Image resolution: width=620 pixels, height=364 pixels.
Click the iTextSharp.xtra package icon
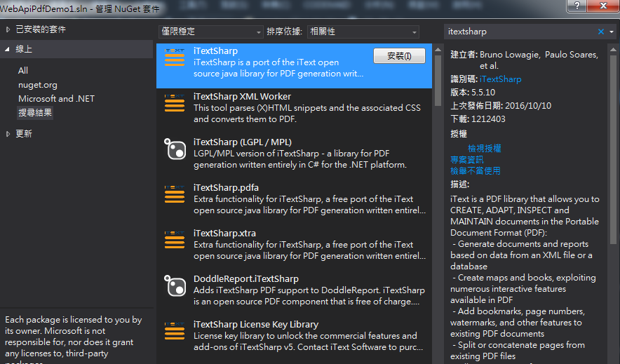pyautogui.click(x=175, y=240)
